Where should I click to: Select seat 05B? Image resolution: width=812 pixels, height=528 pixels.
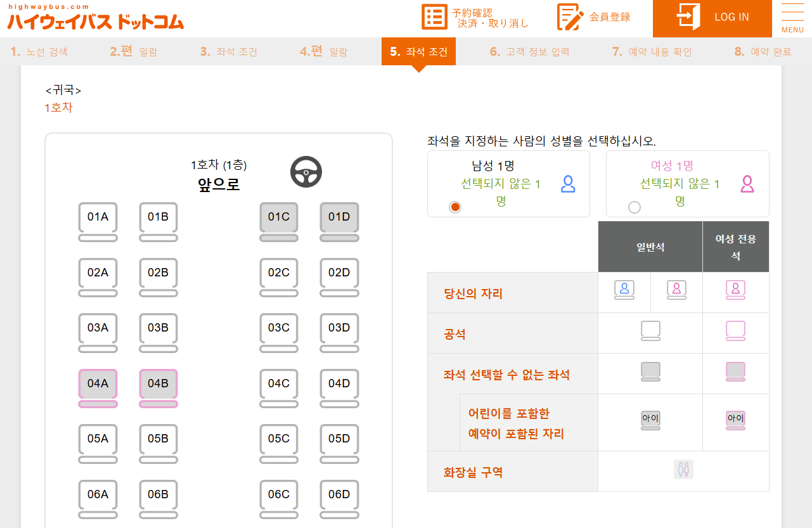pos(158,444)
